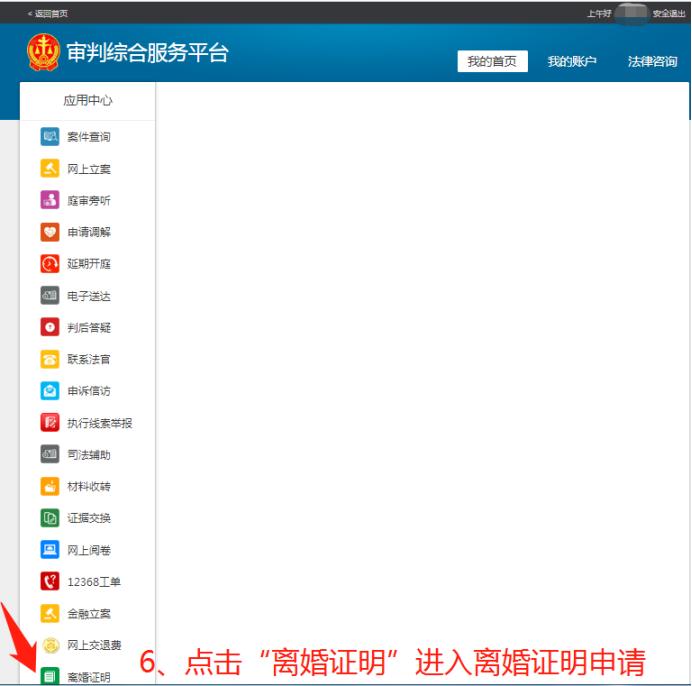Go to 法律咨询 tab
Image resolution: width=692 pixels, height=686 pixels.
tap(652, 61)
